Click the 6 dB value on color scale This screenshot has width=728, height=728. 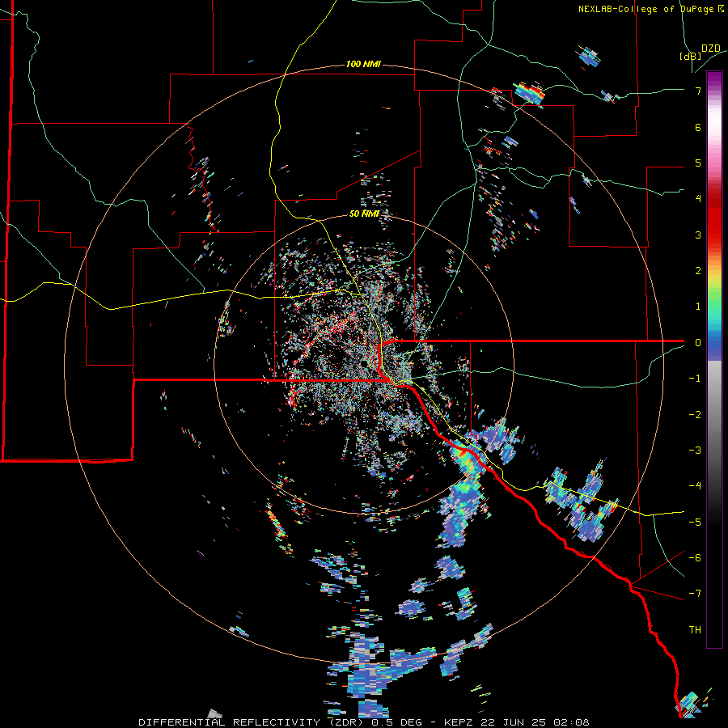698,127
